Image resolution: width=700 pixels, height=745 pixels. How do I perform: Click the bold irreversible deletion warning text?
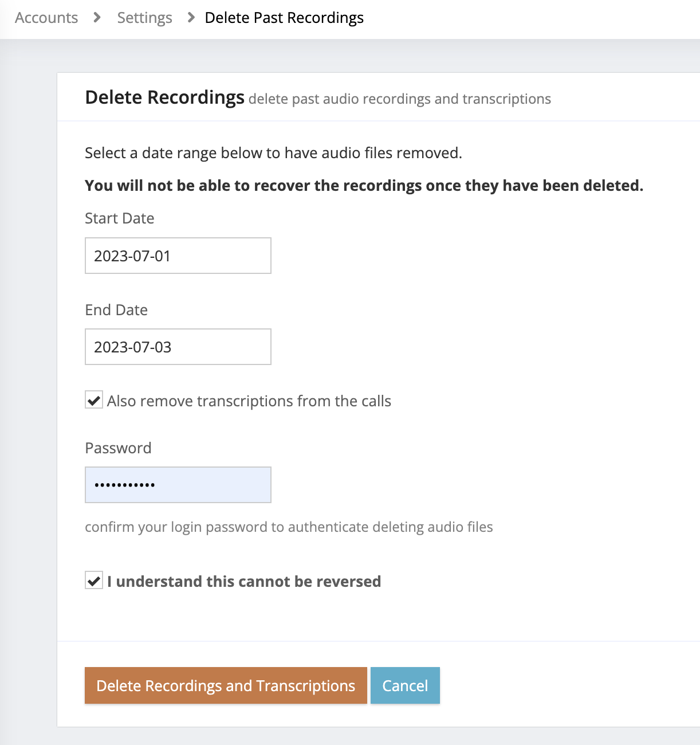(x=364, y=185)
